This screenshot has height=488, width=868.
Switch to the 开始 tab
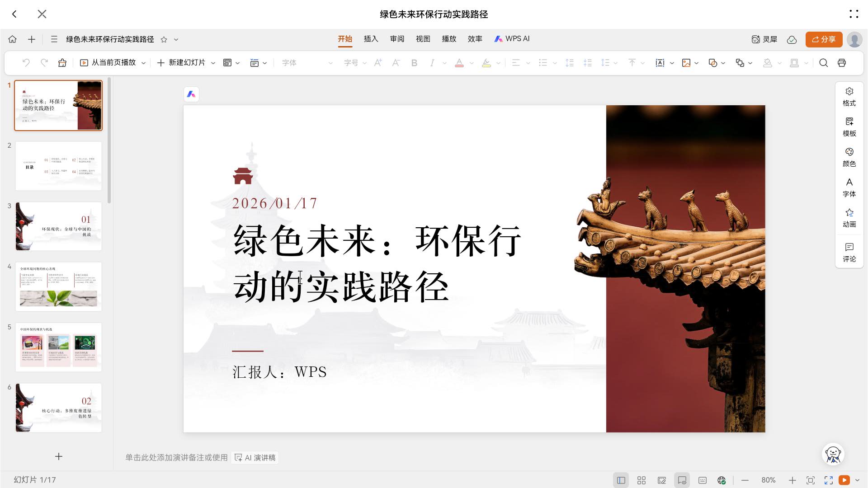tap(345, 39)
